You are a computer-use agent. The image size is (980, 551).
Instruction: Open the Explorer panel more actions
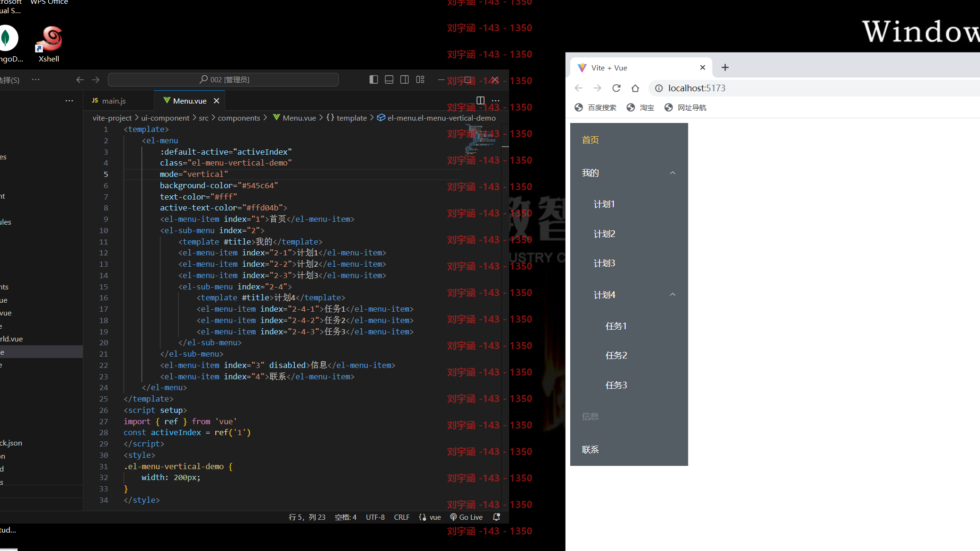[69, 101]
